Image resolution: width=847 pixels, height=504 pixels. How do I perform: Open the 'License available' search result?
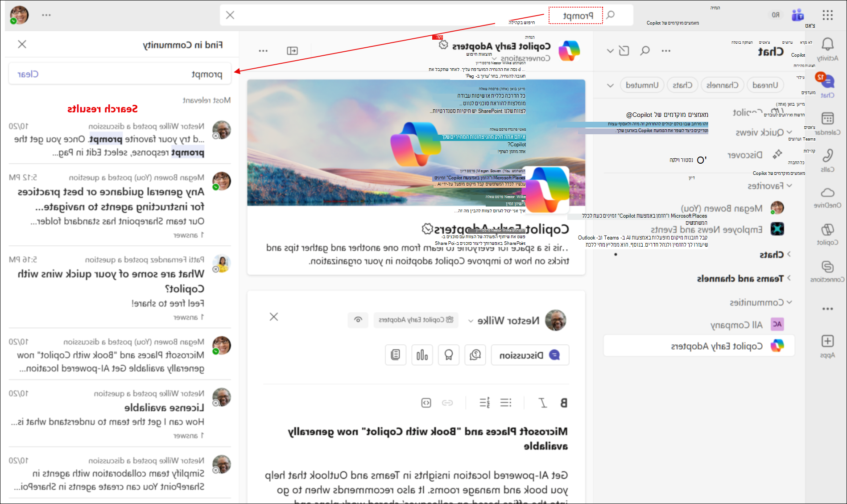click(120, 413)
